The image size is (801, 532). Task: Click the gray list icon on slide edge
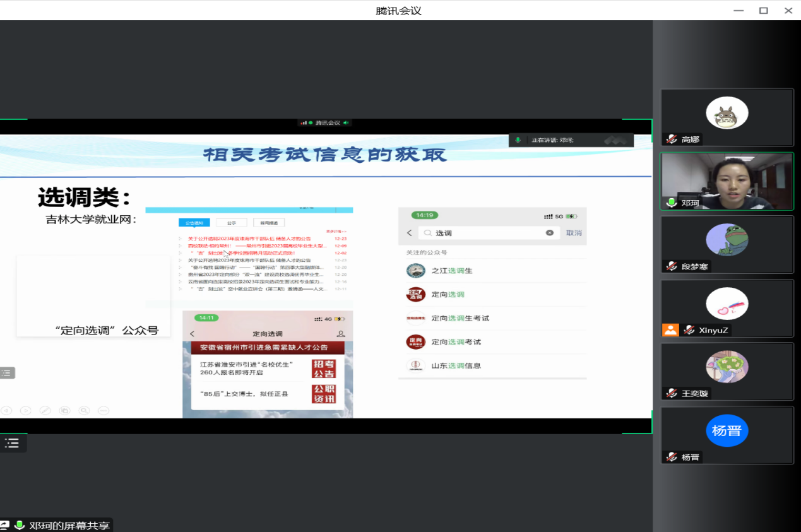point(7,373)
